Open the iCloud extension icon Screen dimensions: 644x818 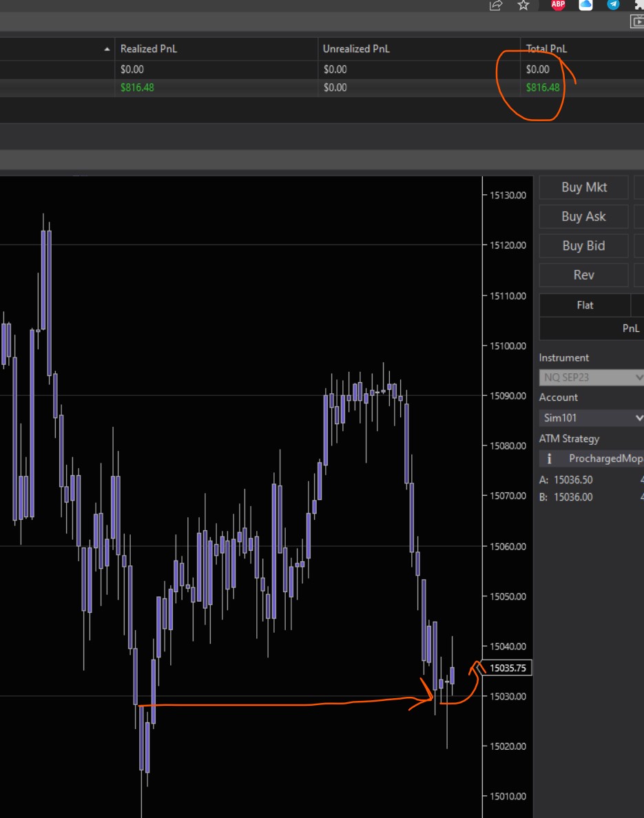[585, 5]
